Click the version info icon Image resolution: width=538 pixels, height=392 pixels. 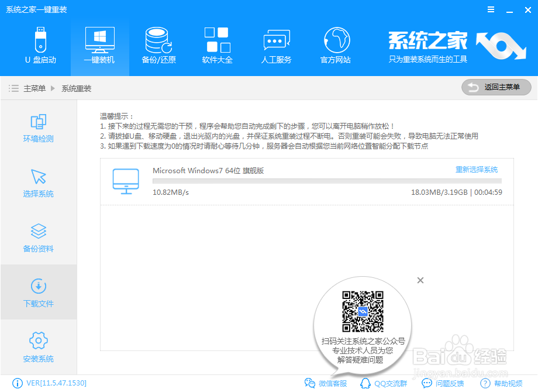click(x=17, y=383)
